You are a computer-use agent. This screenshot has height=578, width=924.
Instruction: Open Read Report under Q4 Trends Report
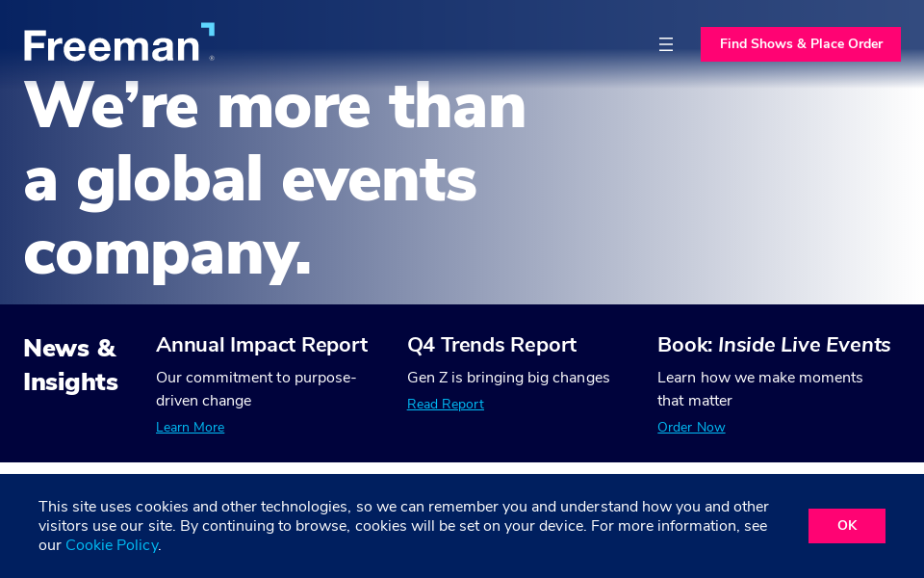(445, 405)
